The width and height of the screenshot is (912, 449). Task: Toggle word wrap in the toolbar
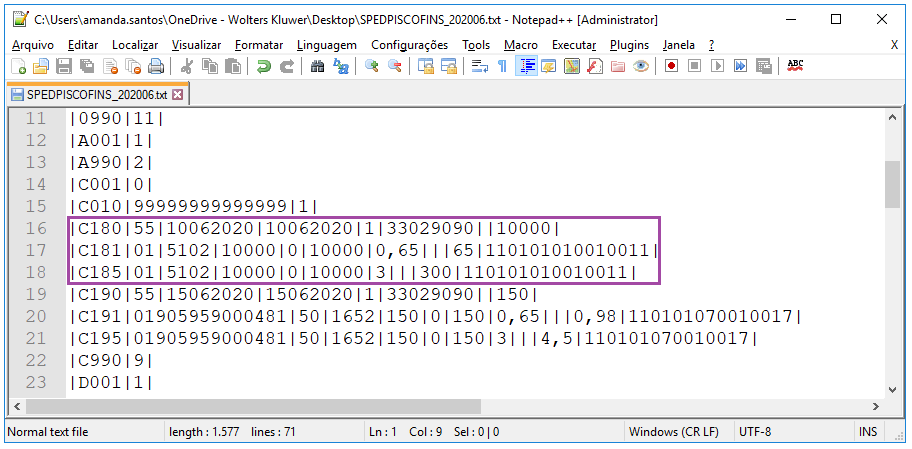(479, 66)
